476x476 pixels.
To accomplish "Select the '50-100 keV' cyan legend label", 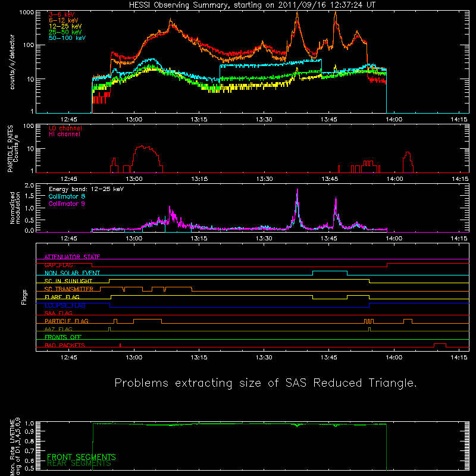I will pyautogui.click(x=67, y=38).
